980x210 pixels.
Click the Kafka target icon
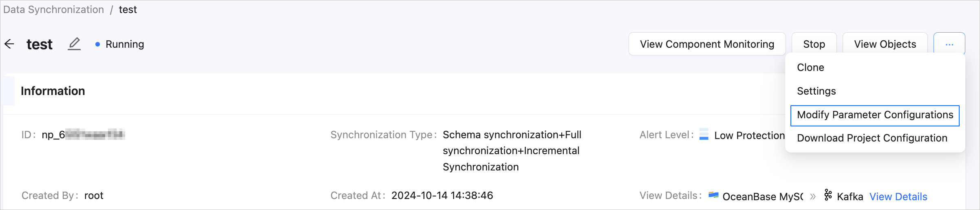(828, 195)
